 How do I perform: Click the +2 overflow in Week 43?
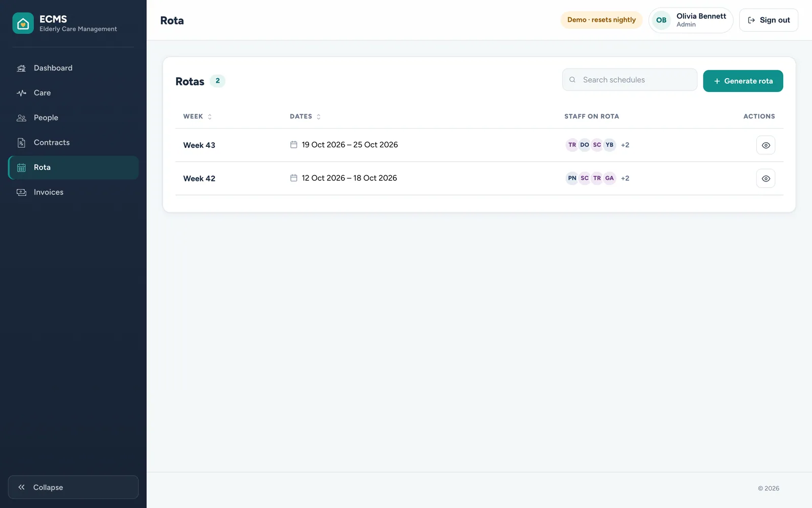coord(625,145)
